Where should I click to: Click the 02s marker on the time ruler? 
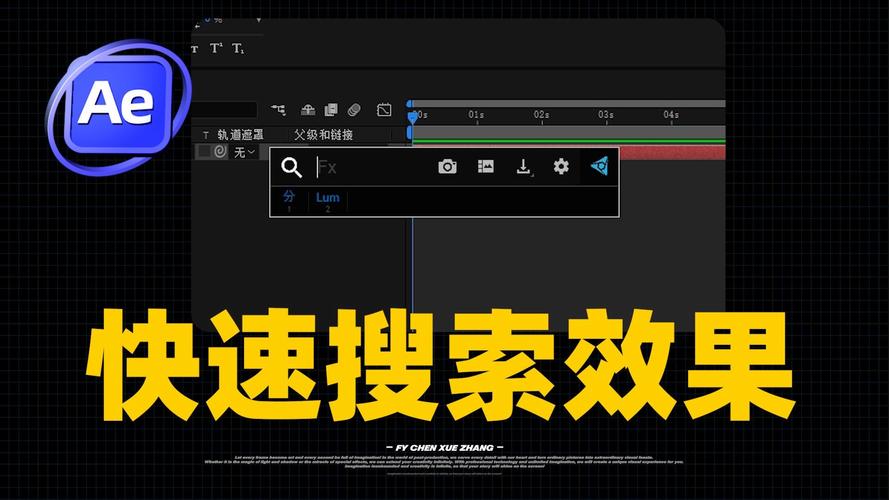point(541,115)
